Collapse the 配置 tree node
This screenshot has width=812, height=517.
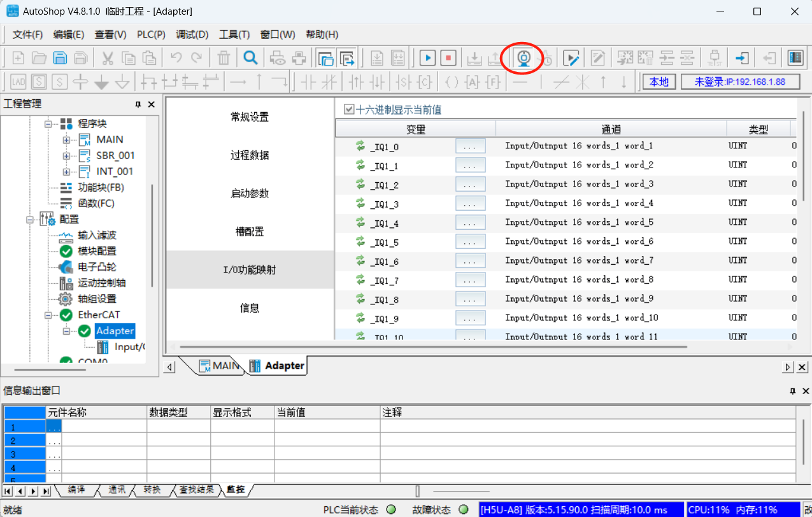click(30, 219)
